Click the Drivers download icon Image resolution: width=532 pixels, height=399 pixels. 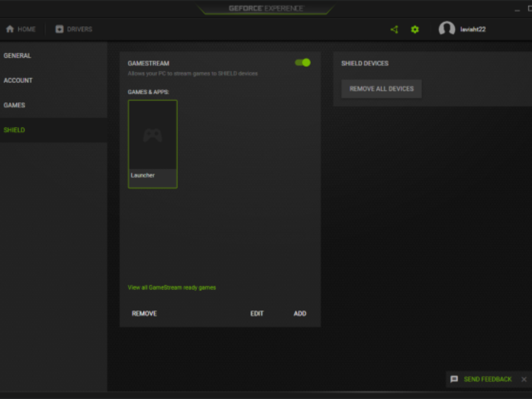(x=59, y=29)
